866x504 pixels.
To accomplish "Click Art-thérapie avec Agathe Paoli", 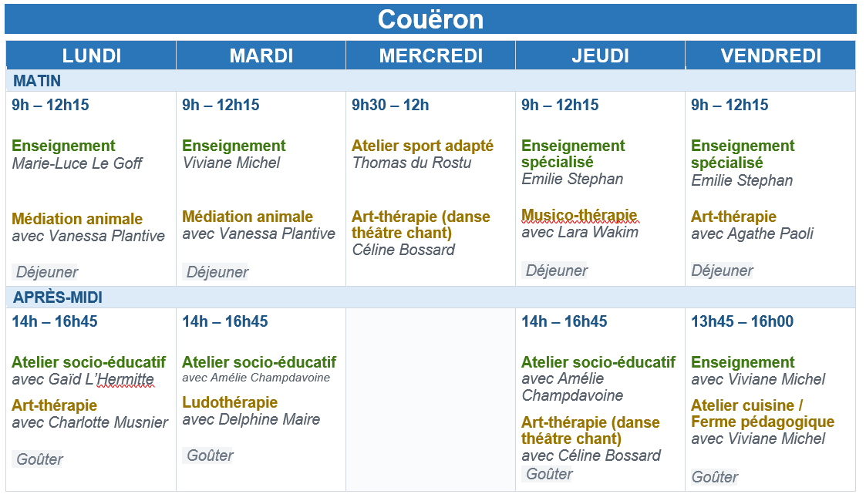I will (x=752, y=225).
